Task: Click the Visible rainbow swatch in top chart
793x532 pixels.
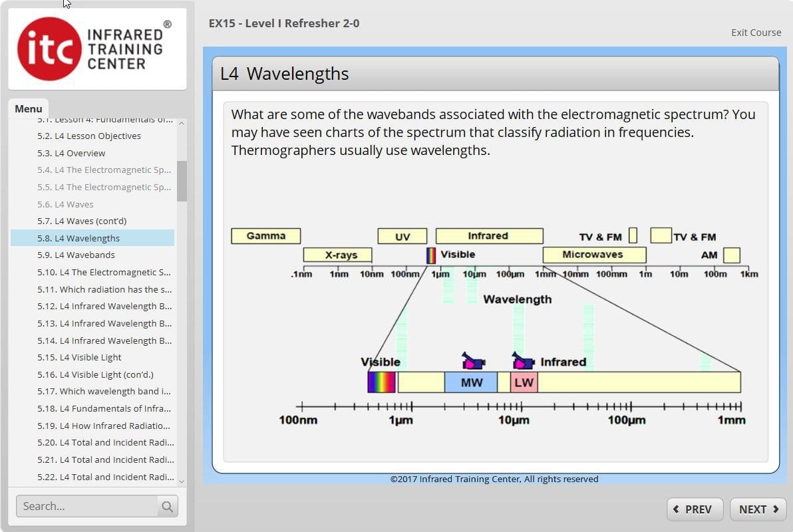Action: pos(431,255)
